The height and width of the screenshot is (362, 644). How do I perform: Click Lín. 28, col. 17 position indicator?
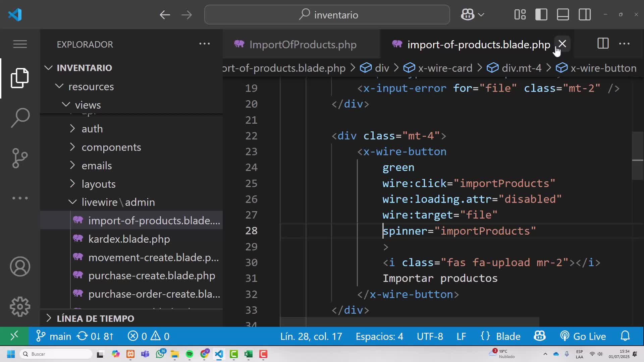(311, 336)
